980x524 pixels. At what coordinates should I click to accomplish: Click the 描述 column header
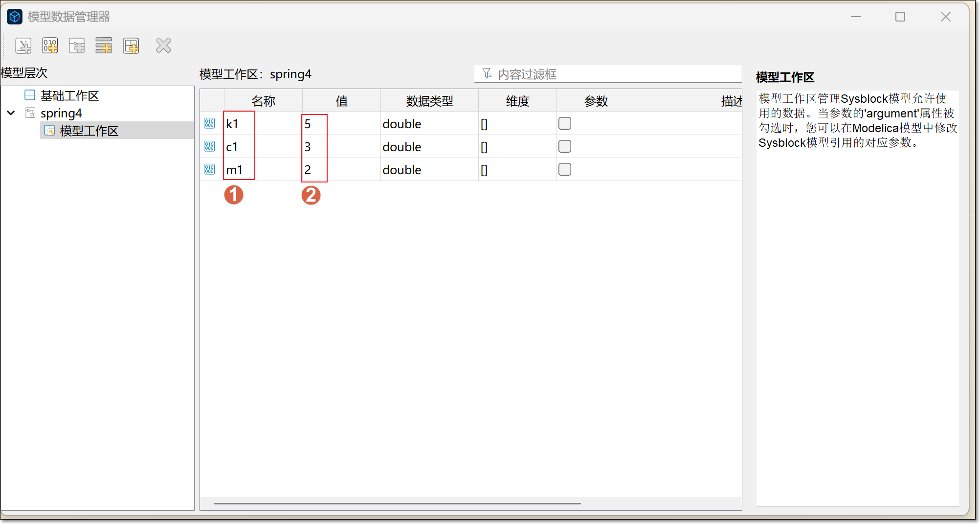pyautogui.click(x=689, y=101)
